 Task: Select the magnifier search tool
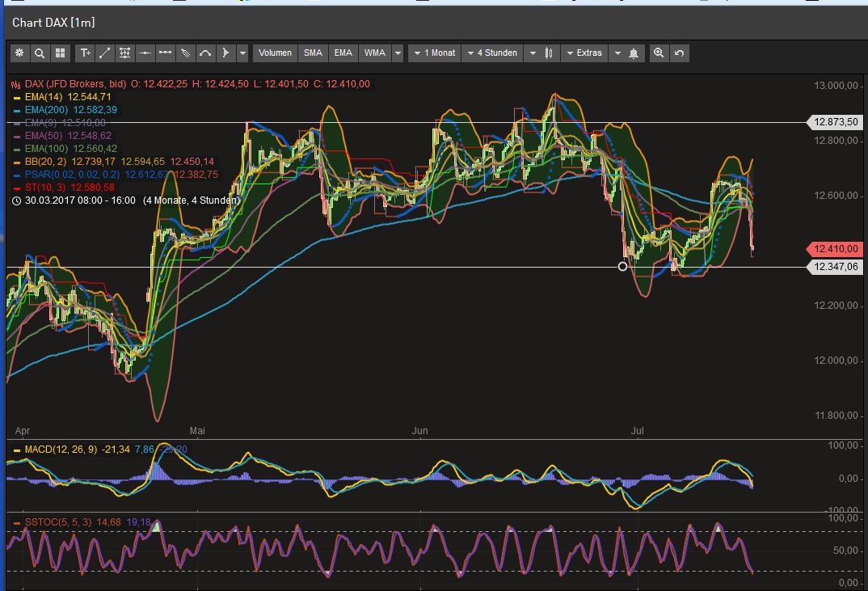40,53
